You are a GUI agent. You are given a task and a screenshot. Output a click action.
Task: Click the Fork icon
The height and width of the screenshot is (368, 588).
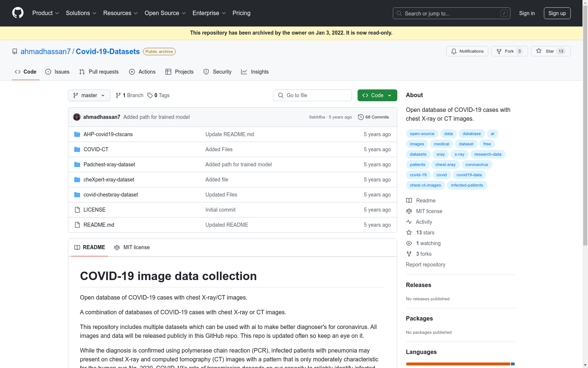[x=499, y=51]
